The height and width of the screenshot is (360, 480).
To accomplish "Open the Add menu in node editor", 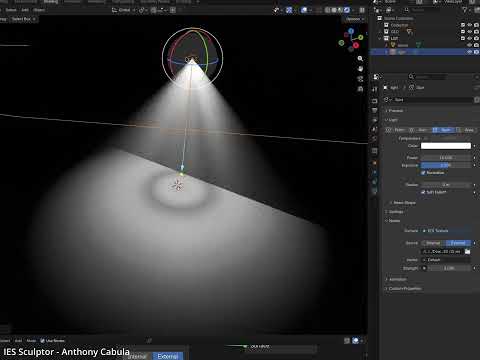I will [x=18, y=341].
